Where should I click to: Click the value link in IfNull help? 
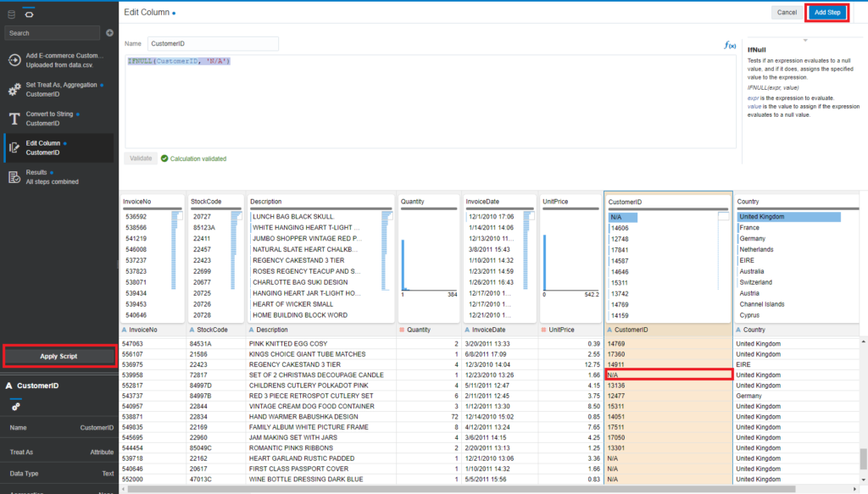click(754, 106)
